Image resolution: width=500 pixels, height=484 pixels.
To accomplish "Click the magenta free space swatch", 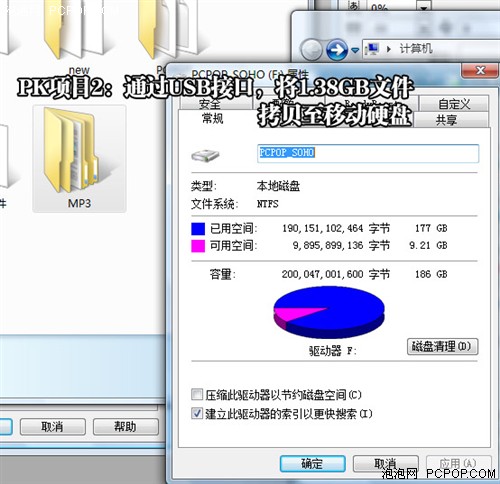I will tap(198, 246).
